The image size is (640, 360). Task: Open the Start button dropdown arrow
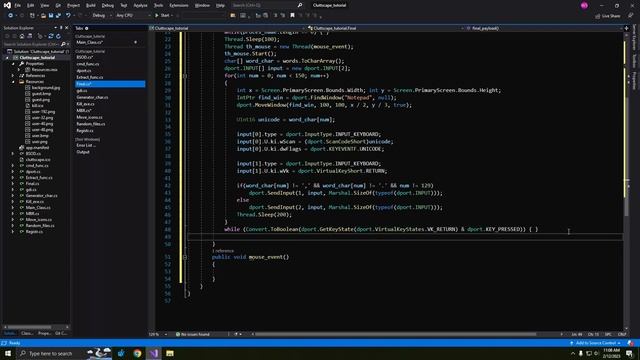(x=172, y=16)
